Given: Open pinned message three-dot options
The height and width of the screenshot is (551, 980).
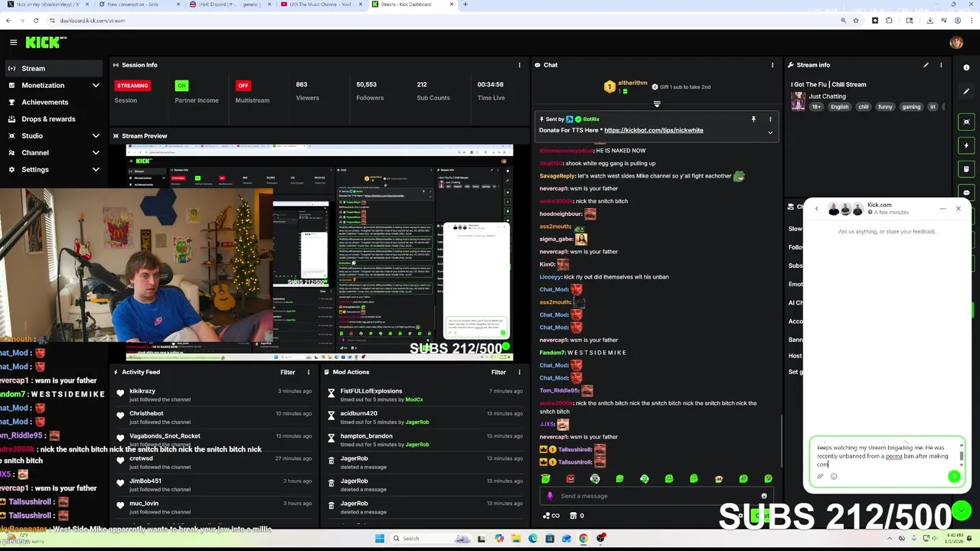Looking at the screenshot, I should coord(770,119).
